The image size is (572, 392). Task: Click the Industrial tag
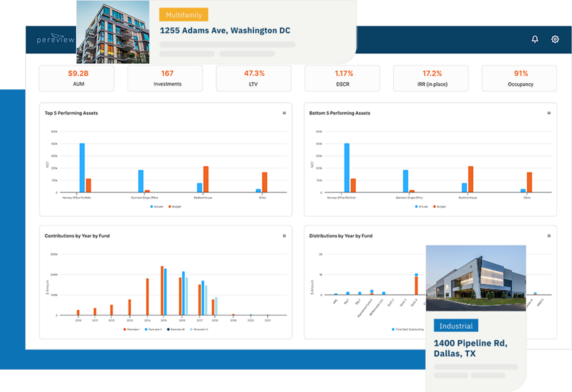coord(456,326)
